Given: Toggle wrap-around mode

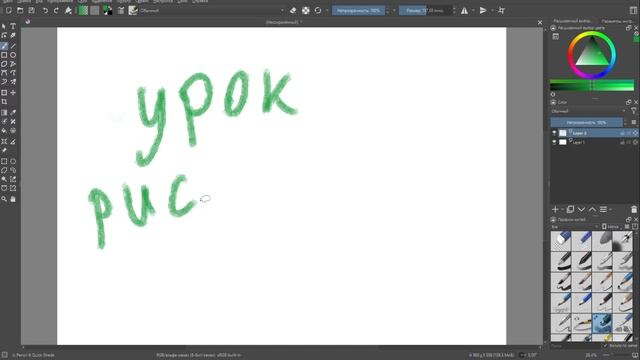Looking at the screenshot, I should point(502,11).
